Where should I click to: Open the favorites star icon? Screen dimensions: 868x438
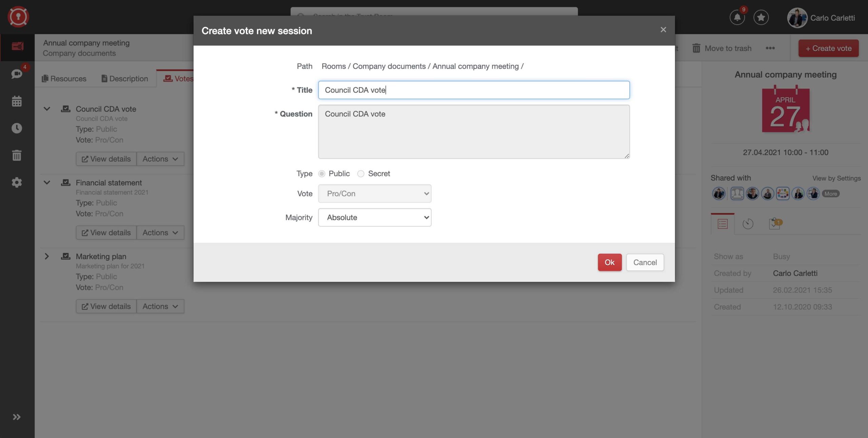[x=761, y=18]
